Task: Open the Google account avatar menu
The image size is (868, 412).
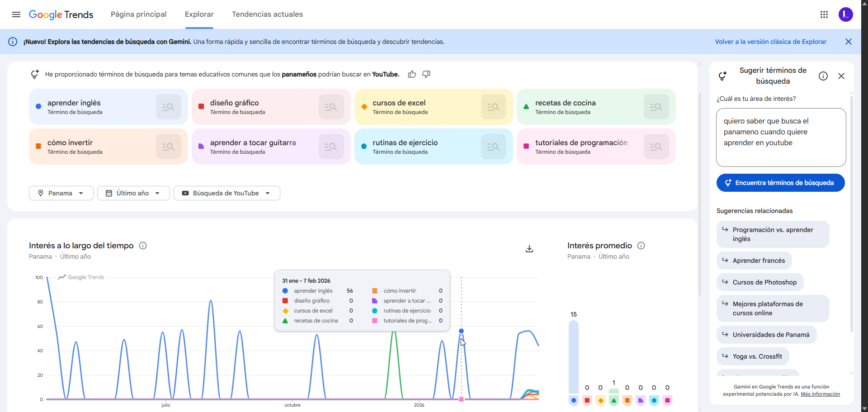Action: pos(846,14)
